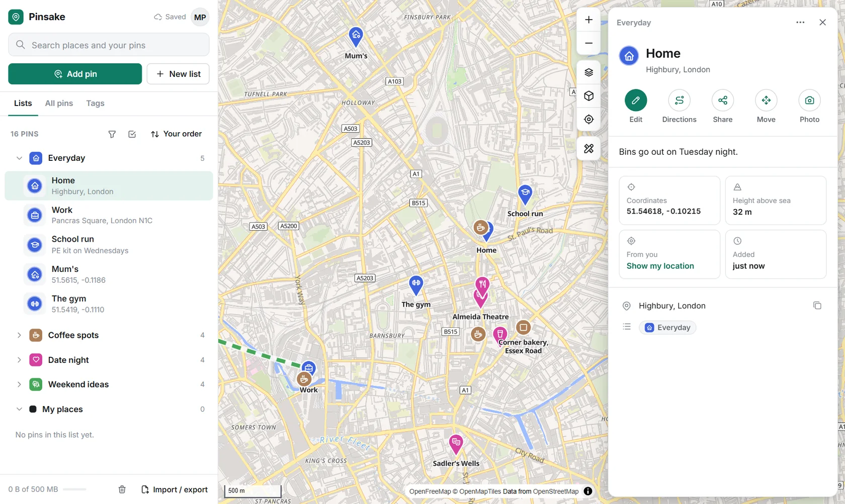Click the Pinsake logo icon
The image size is (845, 504).
click(x=16, y=17)
